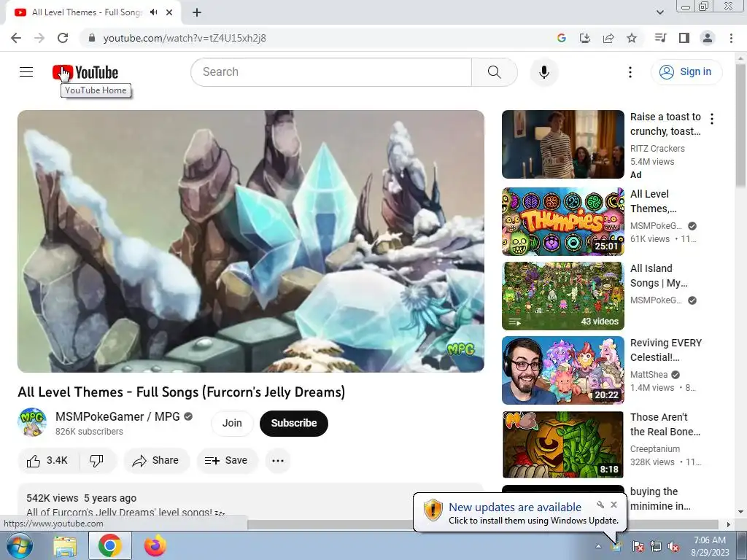This screenshot has width=747, height=560.
Task: Click Chrome icon in taskbar
Action: (109, 545)
